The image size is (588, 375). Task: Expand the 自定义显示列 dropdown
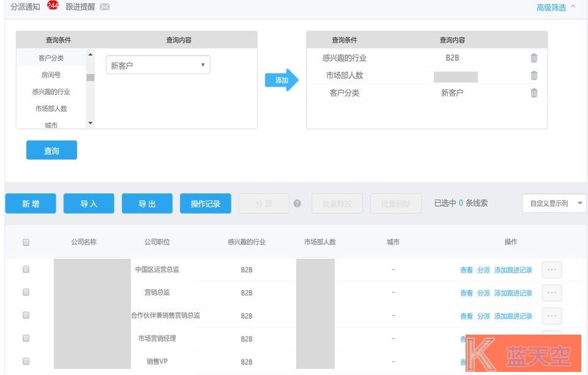pos(554,204)
